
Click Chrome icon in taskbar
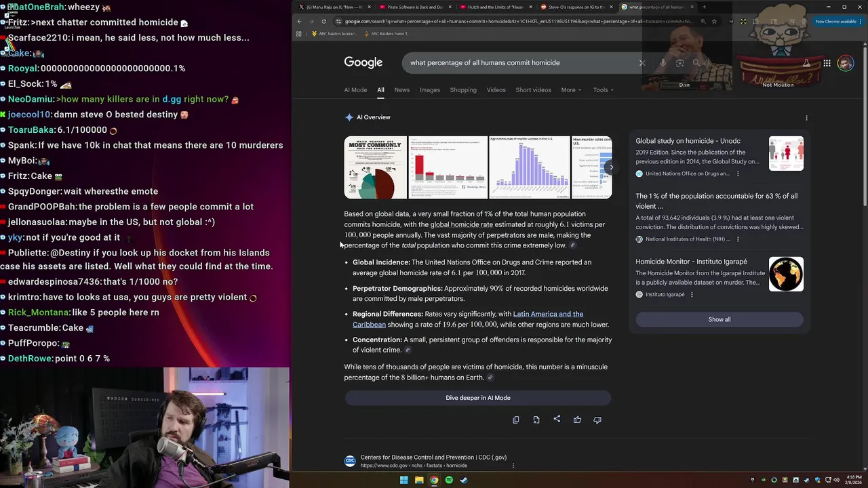pos(434,481)
